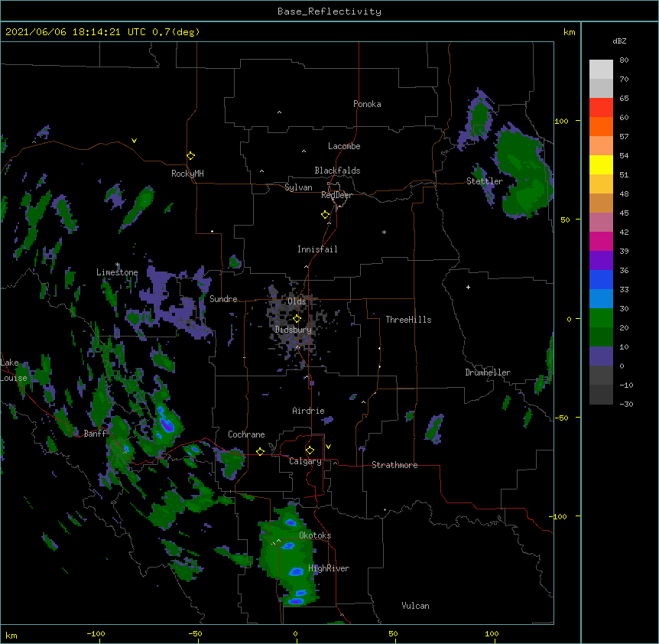Select the red swatch between 65 and 60
659x644 pixels.
click(x=601, y=108)
